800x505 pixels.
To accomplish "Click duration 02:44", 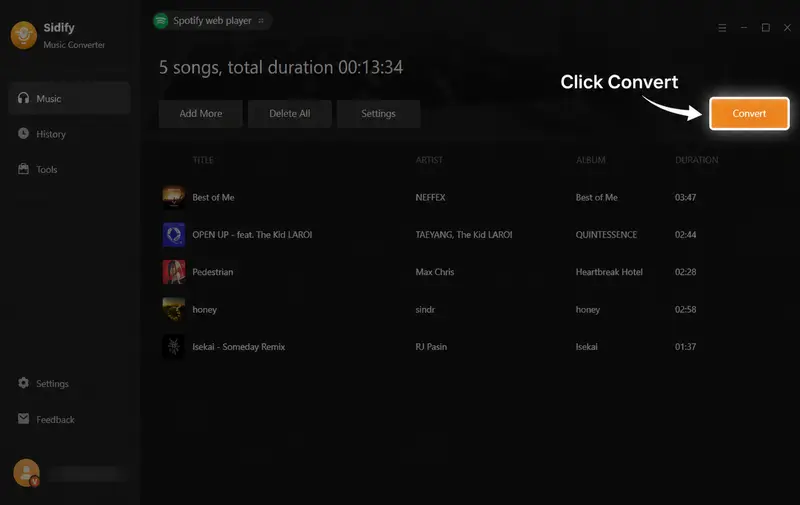I will pyautogui.click(x=685, y=235).
